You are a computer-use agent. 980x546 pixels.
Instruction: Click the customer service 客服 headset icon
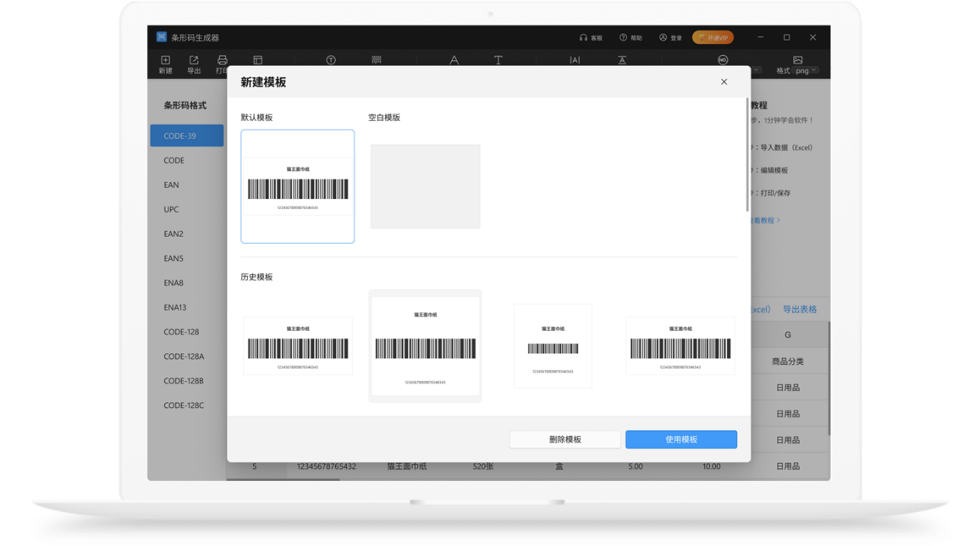pos(583,37)
